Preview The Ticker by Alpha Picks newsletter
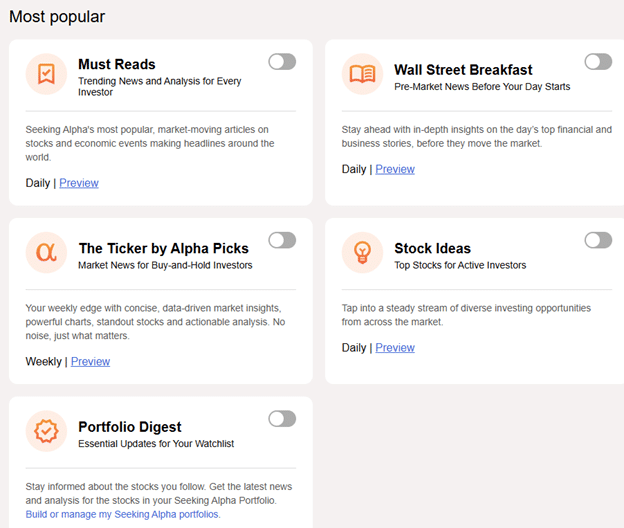The image size is (624, 528). pos(90,361)
